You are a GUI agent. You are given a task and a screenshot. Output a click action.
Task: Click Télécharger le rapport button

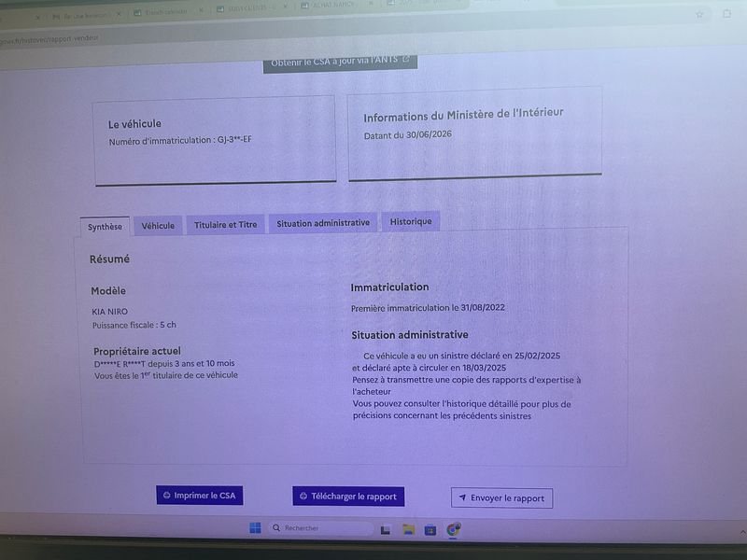pos(348,497)
